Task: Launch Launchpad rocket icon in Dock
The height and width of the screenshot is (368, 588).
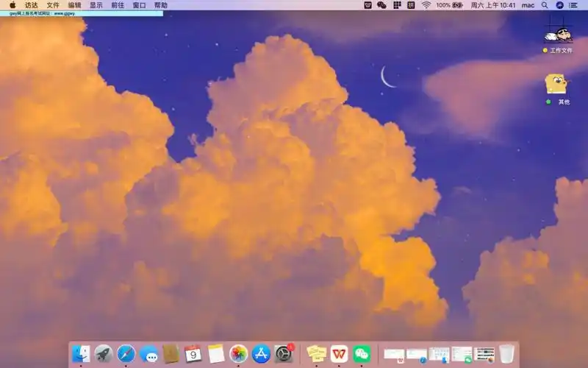Action: [104, 354]
